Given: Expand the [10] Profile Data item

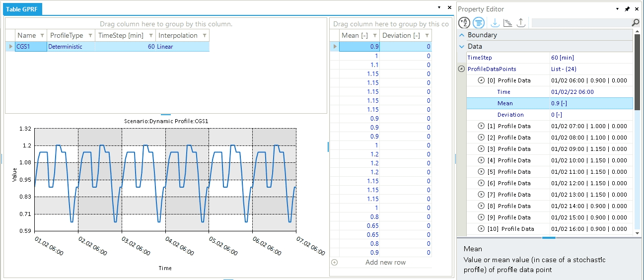Looking at the screenshot, I should pos(481,229).
